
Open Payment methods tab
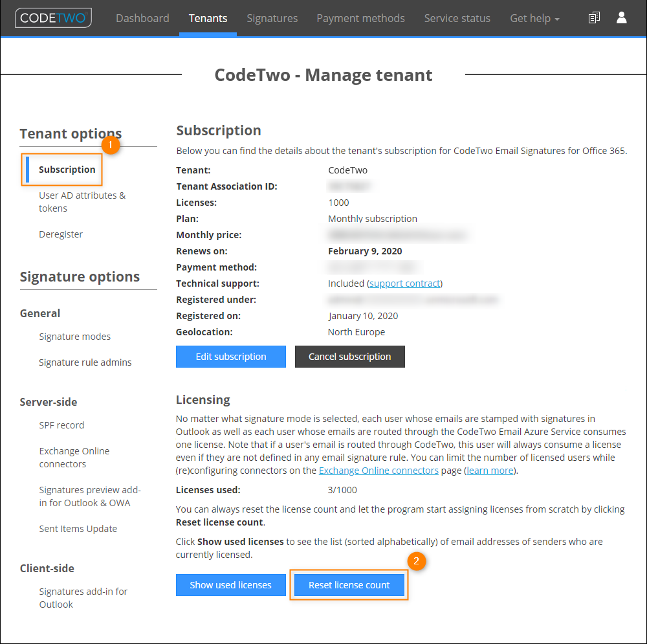(360, 18)
